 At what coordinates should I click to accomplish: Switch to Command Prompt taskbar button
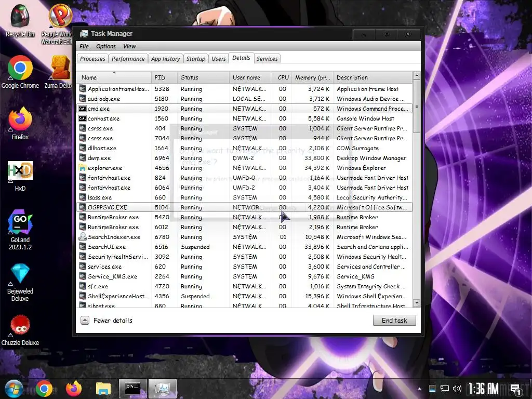(132, 389)
